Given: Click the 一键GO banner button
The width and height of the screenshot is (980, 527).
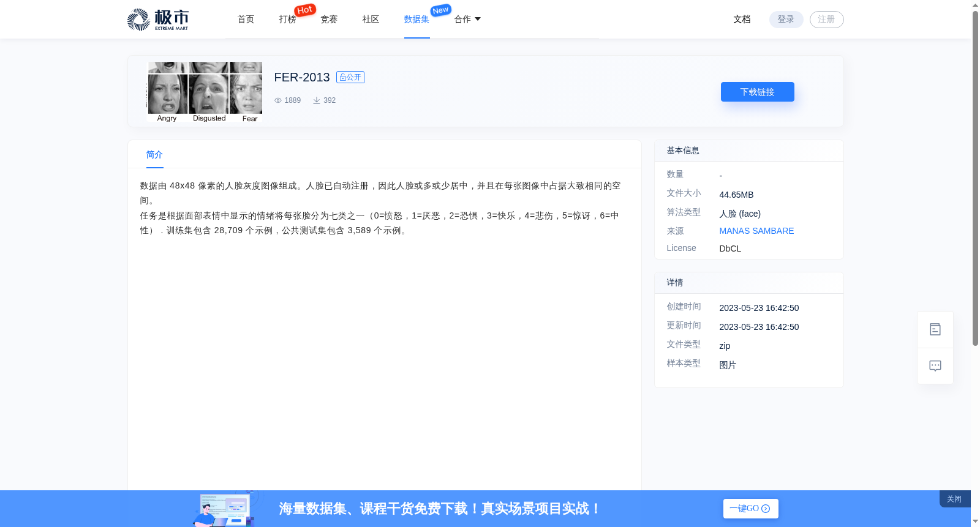Looking at the screenshot, I should click(751, 509).
